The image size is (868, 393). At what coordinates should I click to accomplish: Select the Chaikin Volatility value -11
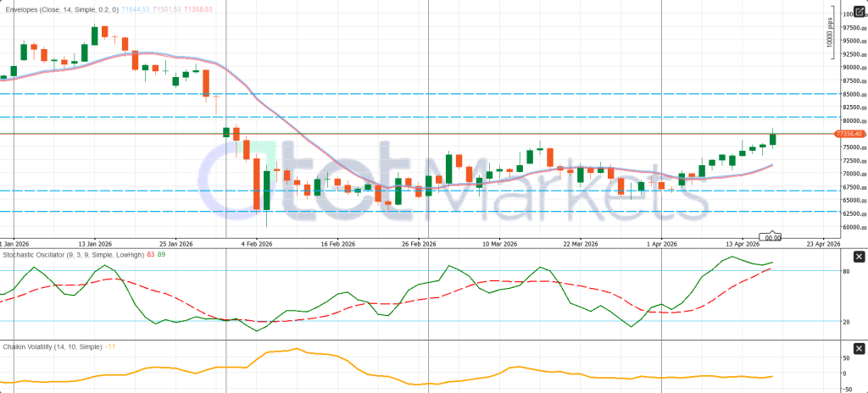111,347
